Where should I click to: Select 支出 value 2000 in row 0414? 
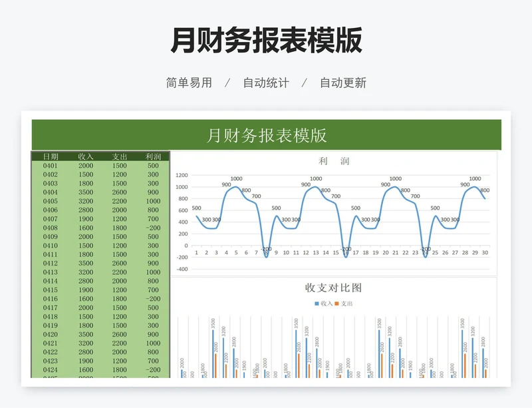(120, 281)
